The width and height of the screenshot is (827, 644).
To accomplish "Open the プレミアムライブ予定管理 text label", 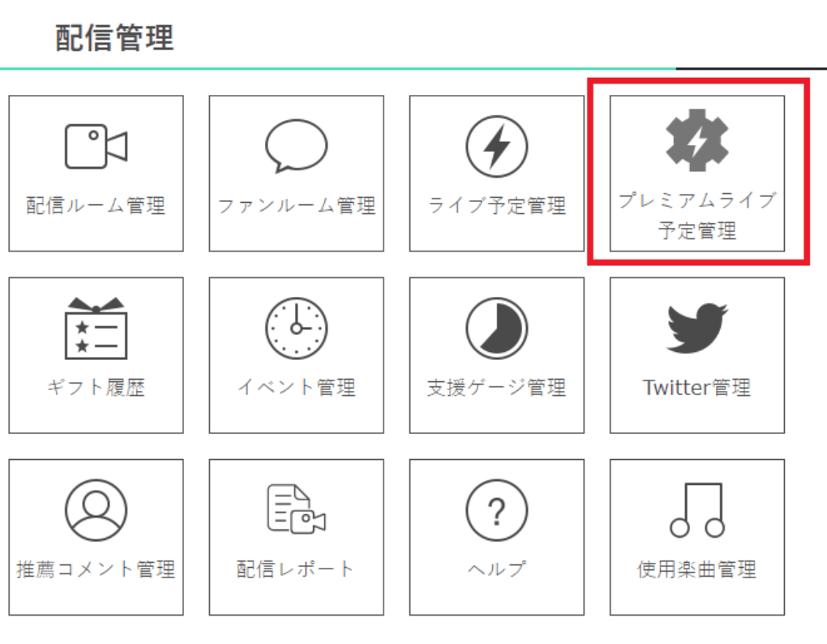I will [697, 215].
